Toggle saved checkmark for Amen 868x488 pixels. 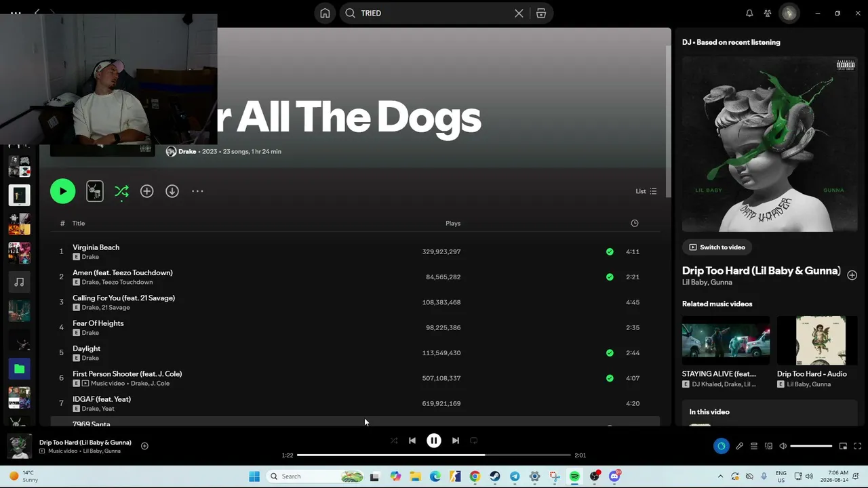click(x=610, y=277)
